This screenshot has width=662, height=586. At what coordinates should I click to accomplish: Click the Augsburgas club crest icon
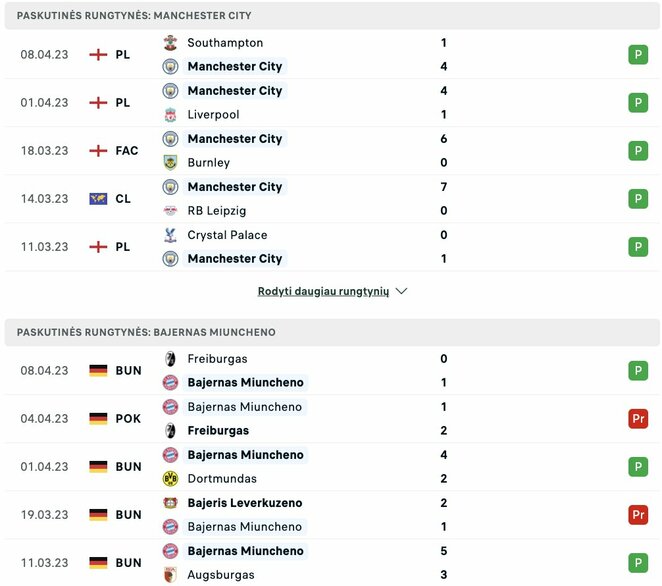[x=170, y=575]
